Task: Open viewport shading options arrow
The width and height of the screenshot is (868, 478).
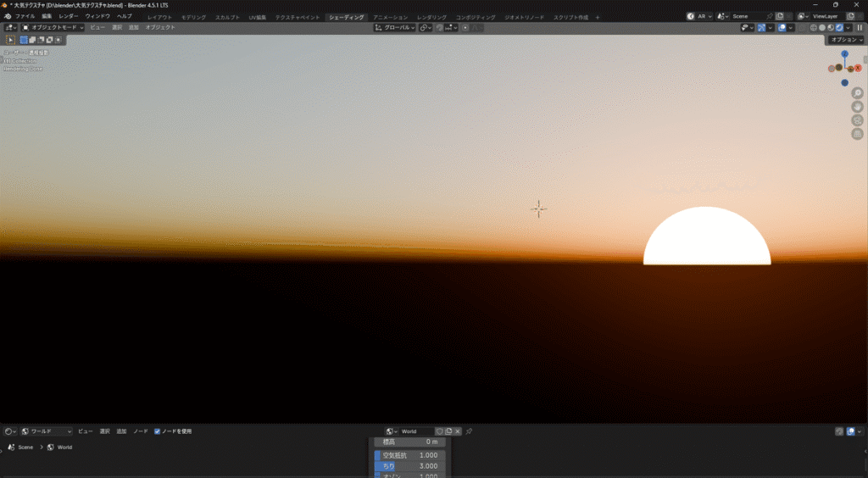Action: click(848, 28)
